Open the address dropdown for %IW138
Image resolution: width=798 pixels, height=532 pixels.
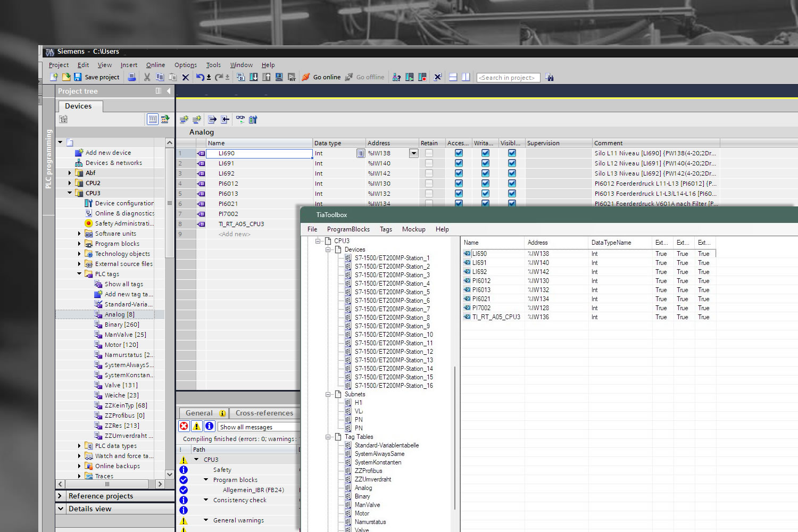(x=413, y=153)
